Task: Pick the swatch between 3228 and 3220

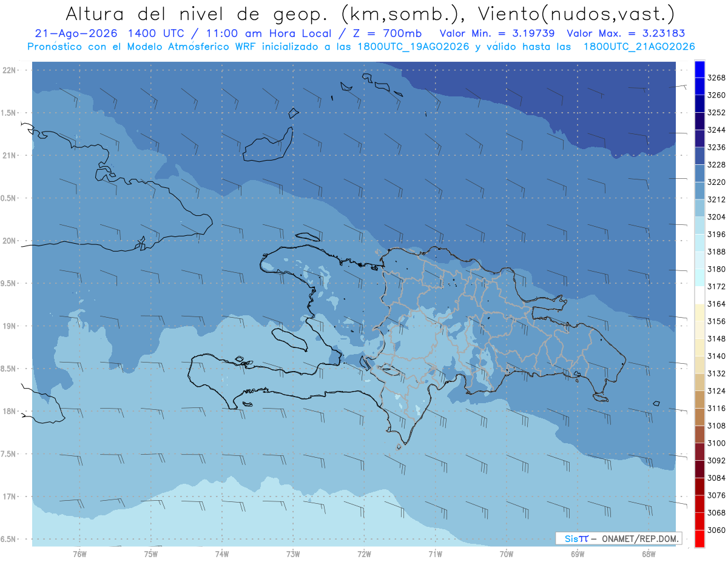Action: 699,173
